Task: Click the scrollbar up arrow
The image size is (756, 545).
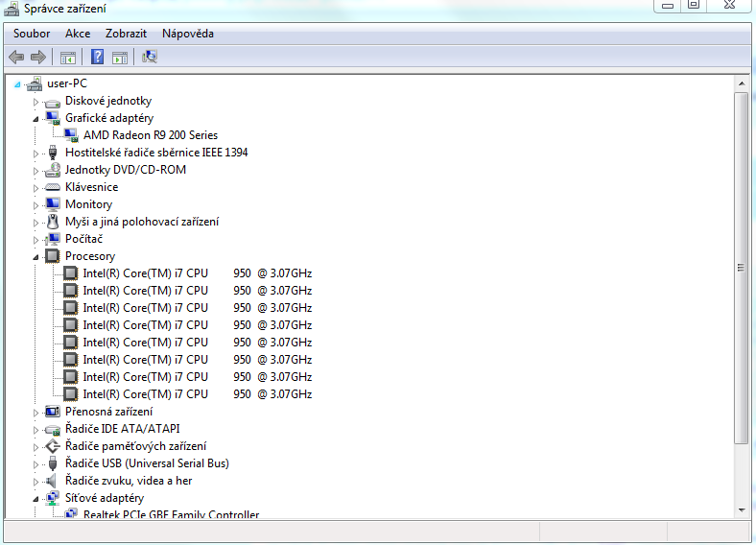Action: pyautogui.click(x=742, y=83)
